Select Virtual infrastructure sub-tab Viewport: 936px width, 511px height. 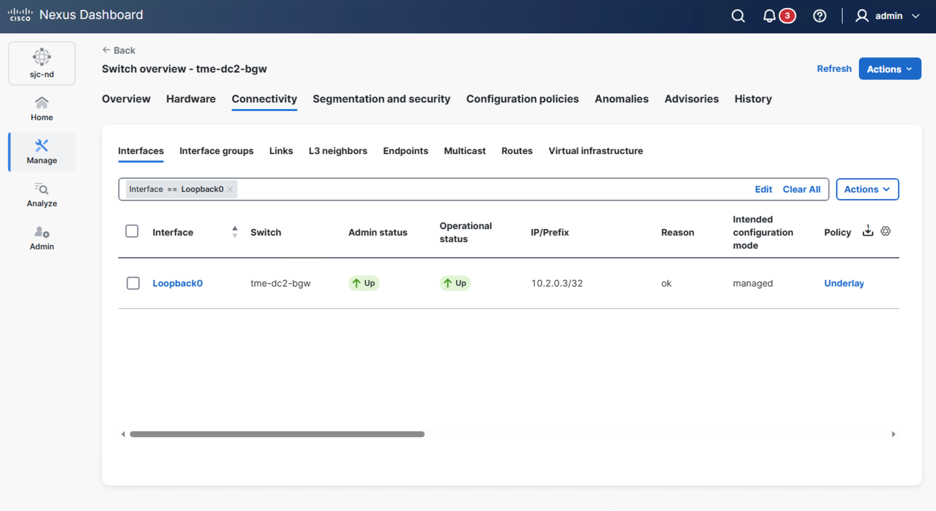pos(596,151)
